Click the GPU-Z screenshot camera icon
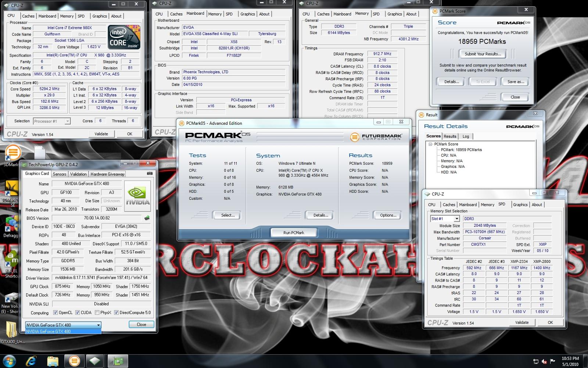 point(150,173)
